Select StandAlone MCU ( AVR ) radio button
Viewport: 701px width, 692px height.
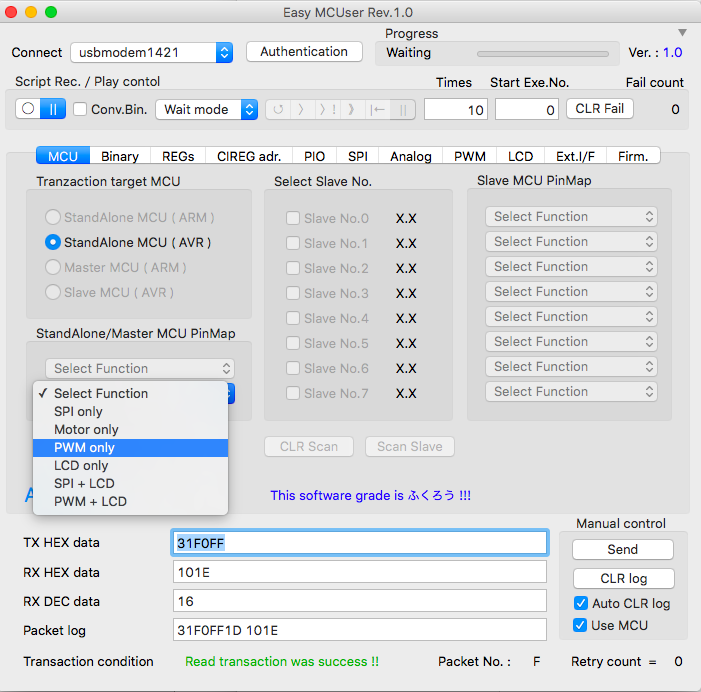point(53,242)
